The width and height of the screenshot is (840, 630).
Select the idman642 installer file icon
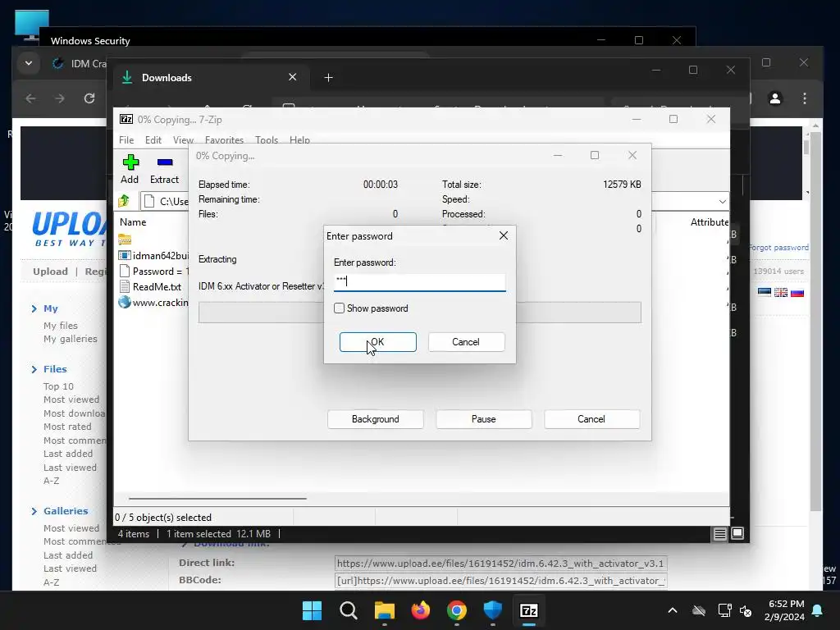point(125,256)
